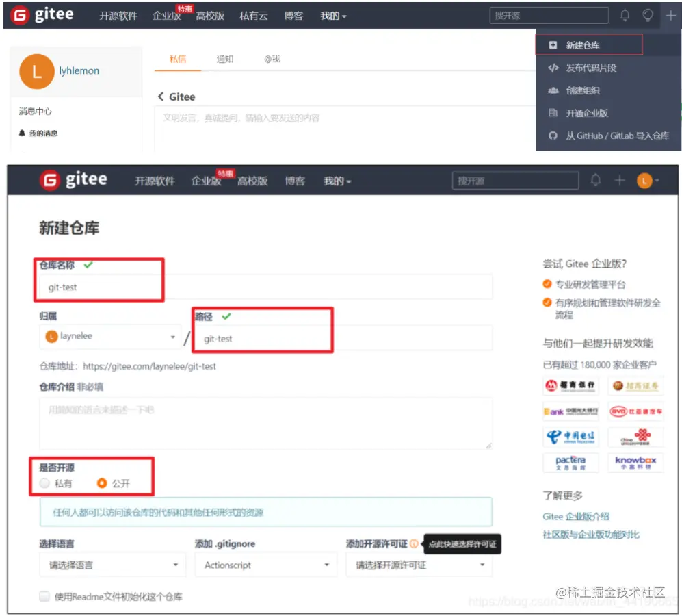The width and height of the screenshot is (682, 616).
Task: Click the private message text area
Action: point(345,127)
